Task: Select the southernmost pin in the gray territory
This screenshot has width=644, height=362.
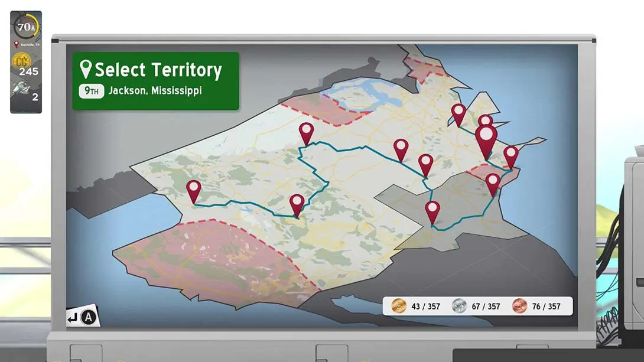Action: tap(432, 210)
